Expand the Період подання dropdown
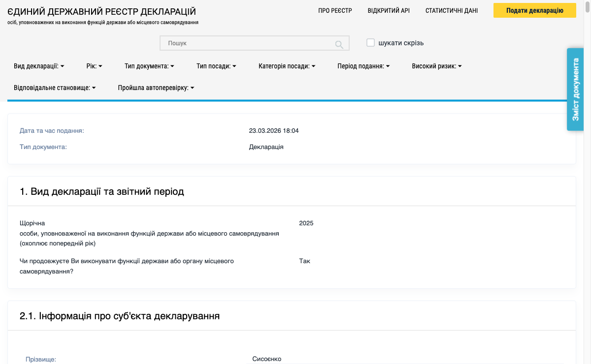This screenshot has width=591, height=364. (x=363, y=65)
